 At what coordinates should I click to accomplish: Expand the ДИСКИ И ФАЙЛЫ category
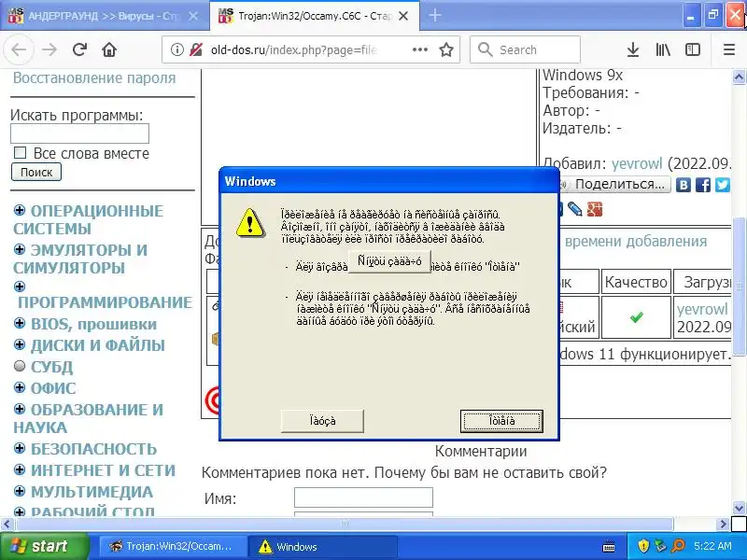(x=20, y=344)
